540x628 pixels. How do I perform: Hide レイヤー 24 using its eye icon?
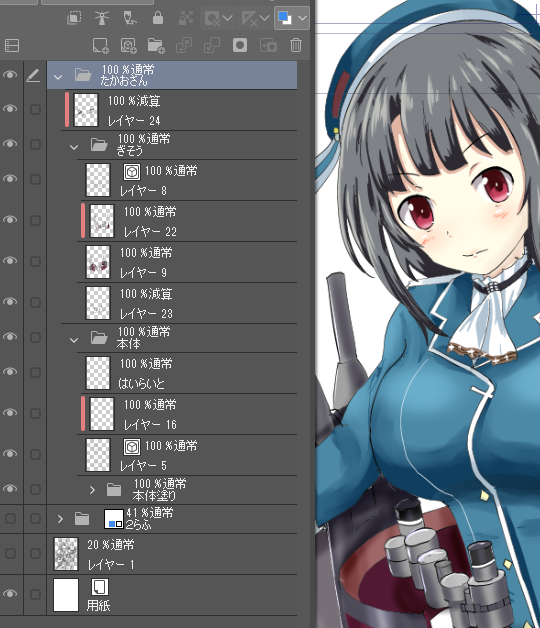[10, 109]
